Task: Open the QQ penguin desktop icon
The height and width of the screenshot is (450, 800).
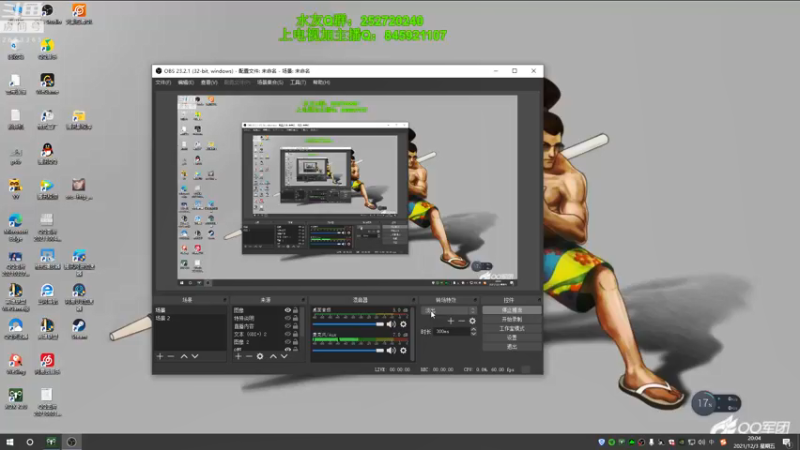Action: pos(47,154)
